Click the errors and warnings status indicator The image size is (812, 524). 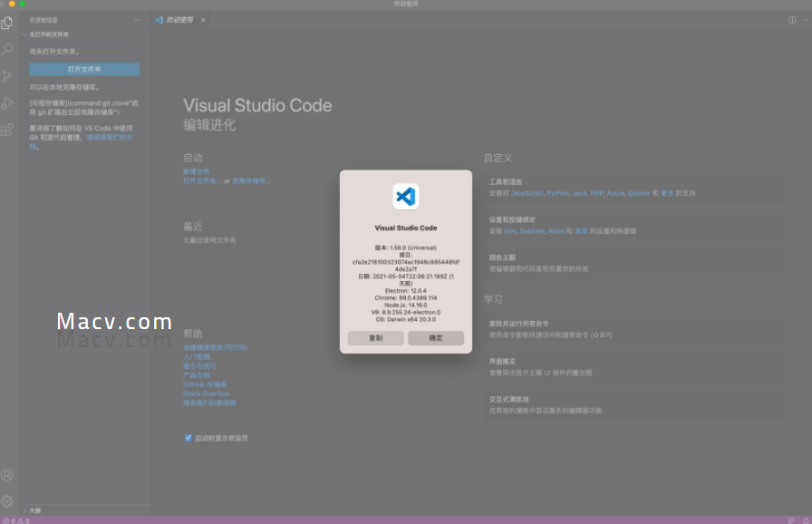point(16,521)
